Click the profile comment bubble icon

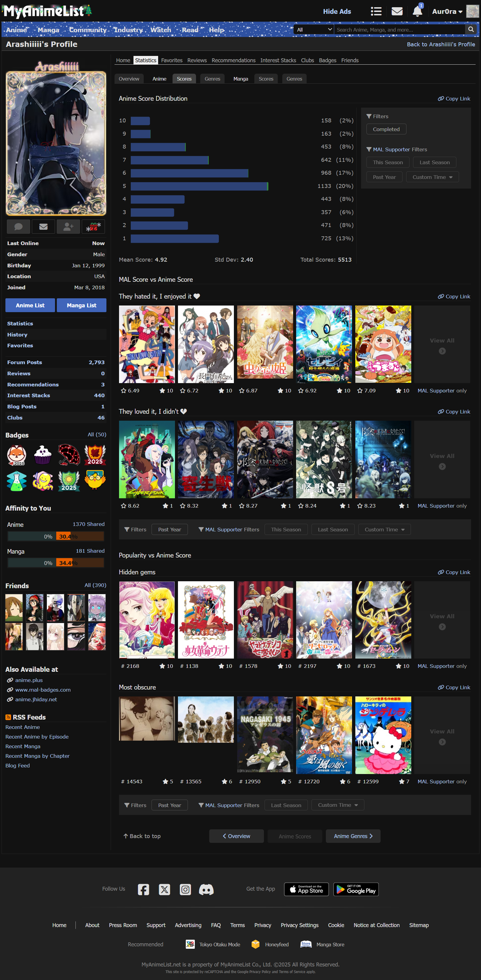pyautogui.click(x=18, y=226)
